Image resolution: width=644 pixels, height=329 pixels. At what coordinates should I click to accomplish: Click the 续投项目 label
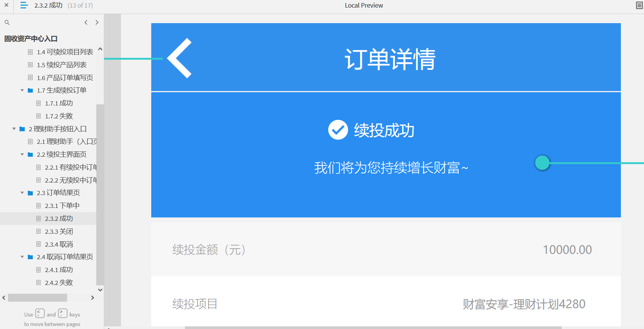(x=195, y=304)
